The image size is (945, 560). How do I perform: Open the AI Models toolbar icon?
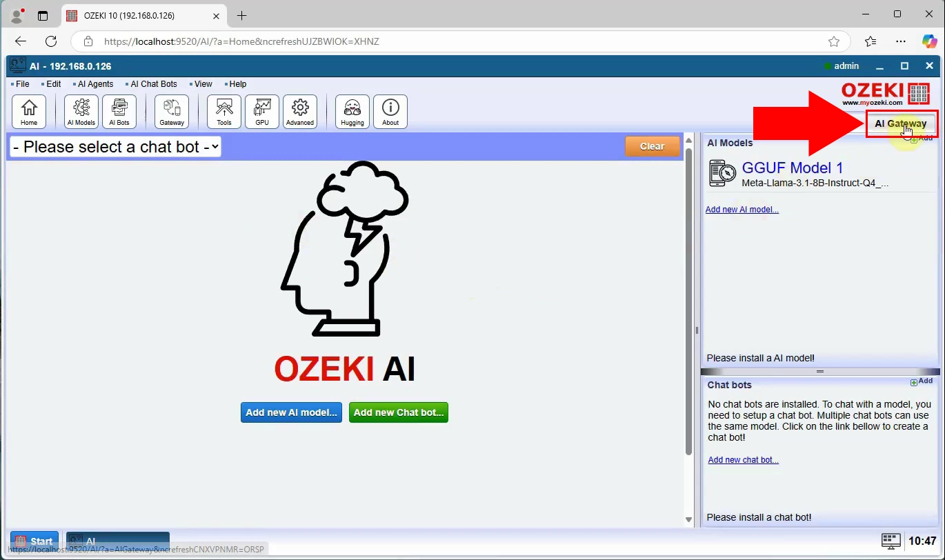click(x=81, y=112)
